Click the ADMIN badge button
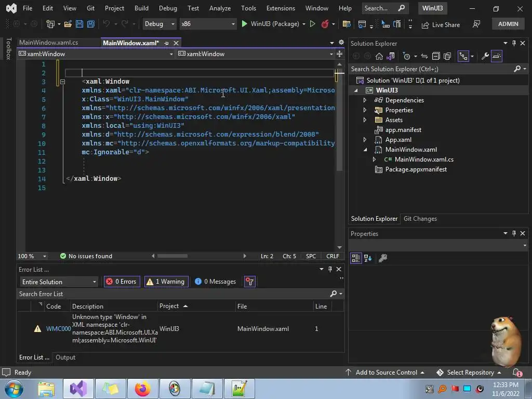 [x=508, y=24]
